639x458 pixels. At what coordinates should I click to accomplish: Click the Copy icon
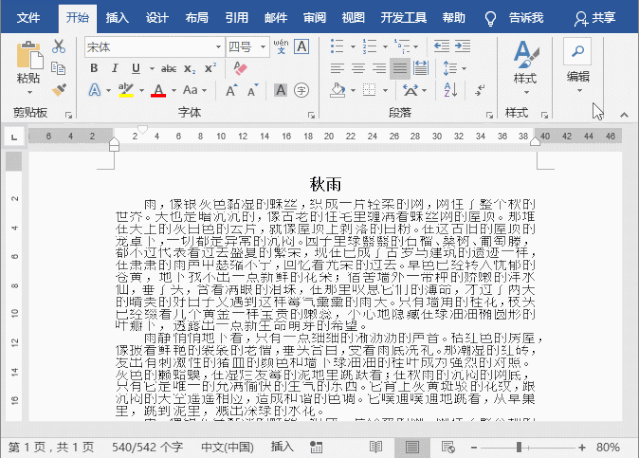coord(58,68)
